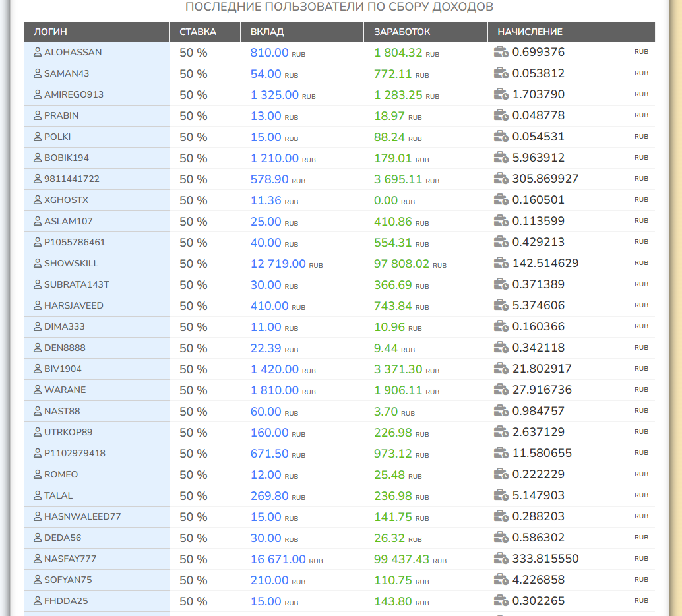Screen dimensions: 682x616
Task: Select the NAST88 login name
Action: coord(62,411)
